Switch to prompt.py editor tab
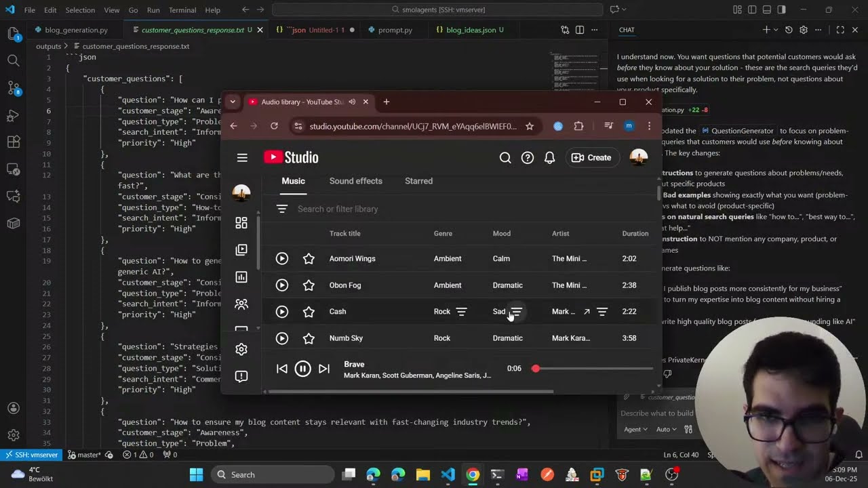Screen dimensions: 868x488 tap(395, 30)
